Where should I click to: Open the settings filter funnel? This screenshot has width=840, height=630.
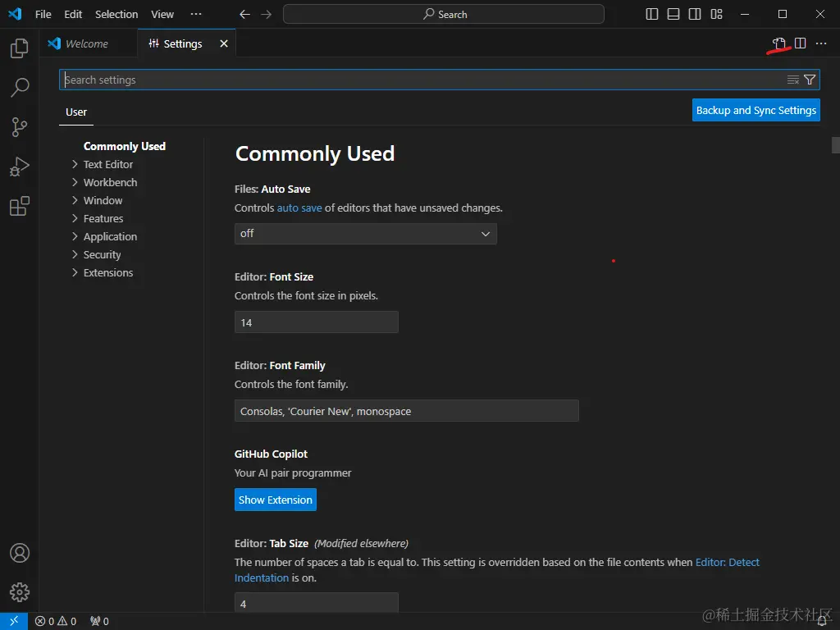[x=810, y=80]
